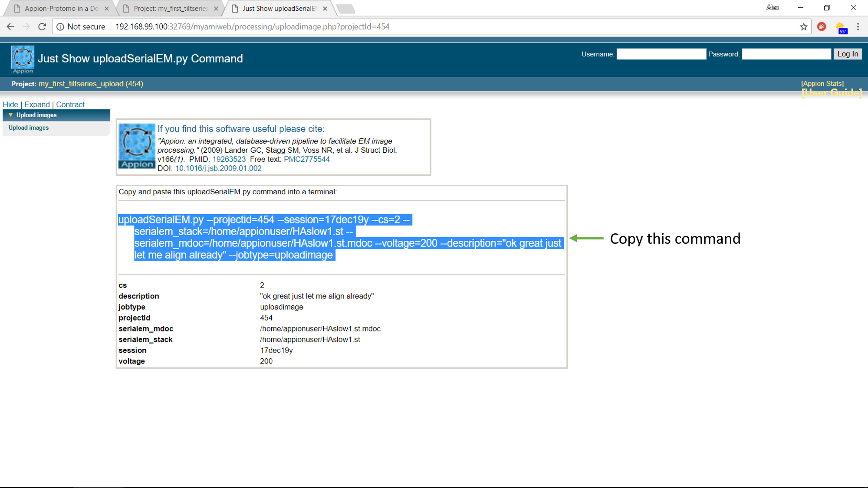The width and height of the screenshot is (868, 488).
Task: Click the jobtype value uploadimage
Action: [282, 307]
